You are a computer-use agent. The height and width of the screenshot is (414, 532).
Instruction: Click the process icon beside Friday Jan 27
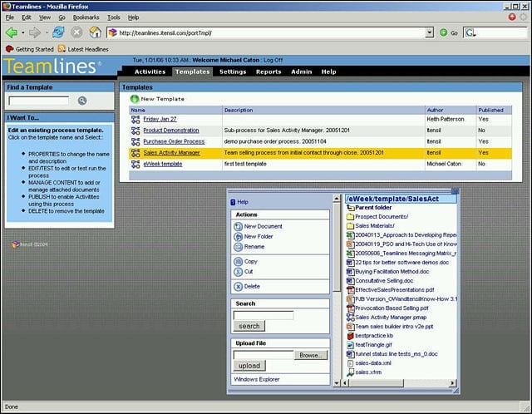[135, 119]
